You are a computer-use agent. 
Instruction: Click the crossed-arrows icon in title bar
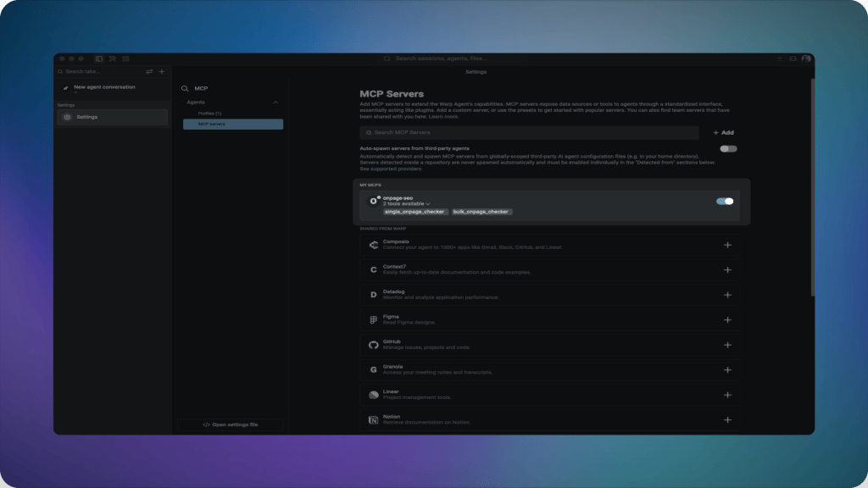pyautogui.click(x=113, y=58)
